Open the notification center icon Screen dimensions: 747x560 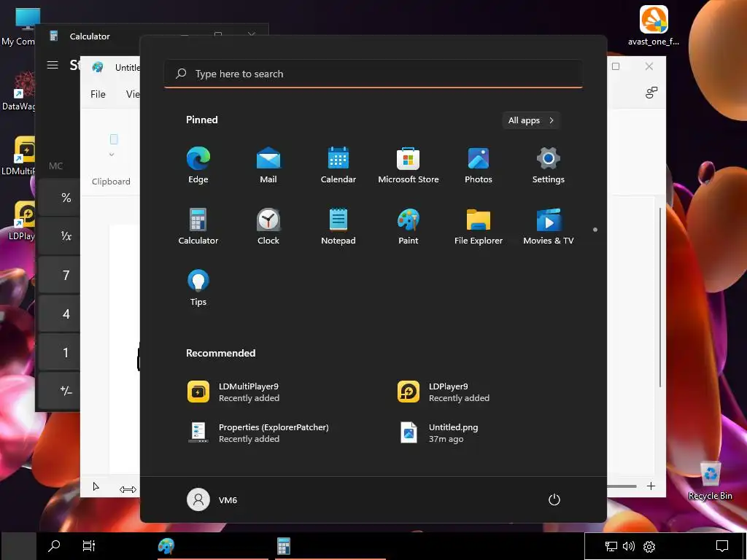pos(722,545)
